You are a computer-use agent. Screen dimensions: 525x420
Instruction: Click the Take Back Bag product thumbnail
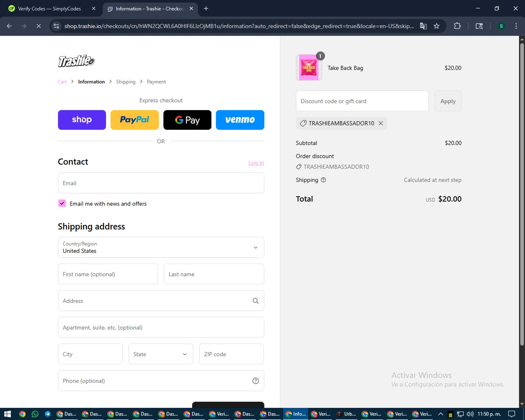coord(309,68)
